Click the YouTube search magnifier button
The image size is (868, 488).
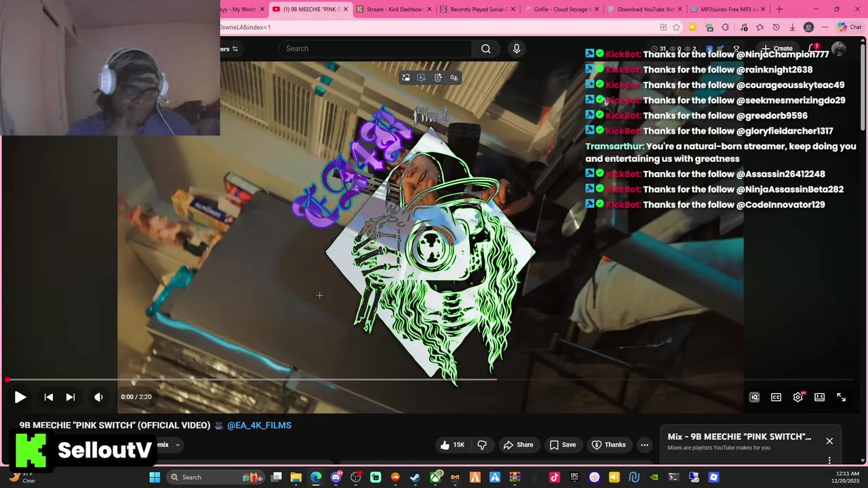pyautogui.click(x=486, y=49)
